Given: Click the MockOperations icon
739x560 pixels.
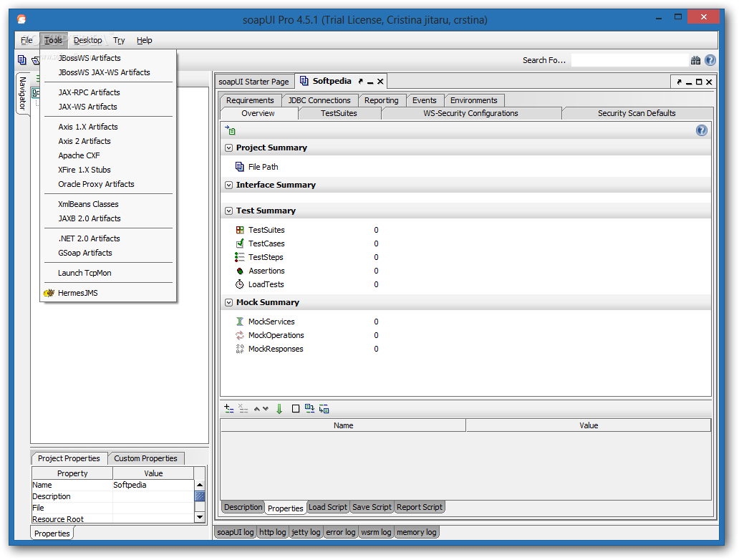Looking at the screenshot, I should (x=239, y=335).
